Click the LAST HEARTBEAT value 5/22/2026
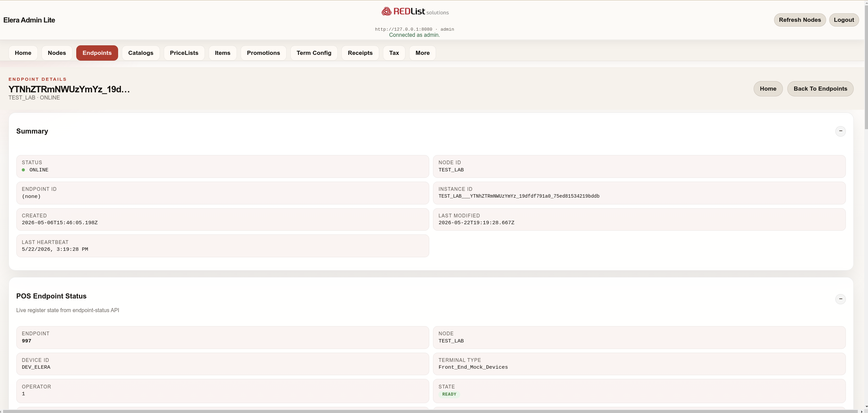The width and height of the screenshot is (868, 413). [55, 249]
